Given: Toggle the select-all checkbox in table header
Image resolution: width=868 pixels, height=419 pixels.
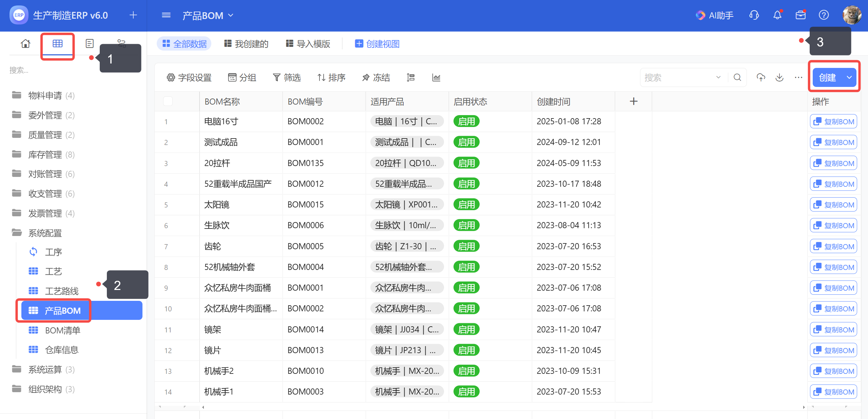Looking at the screenshot, I should [x=168, y=101].
